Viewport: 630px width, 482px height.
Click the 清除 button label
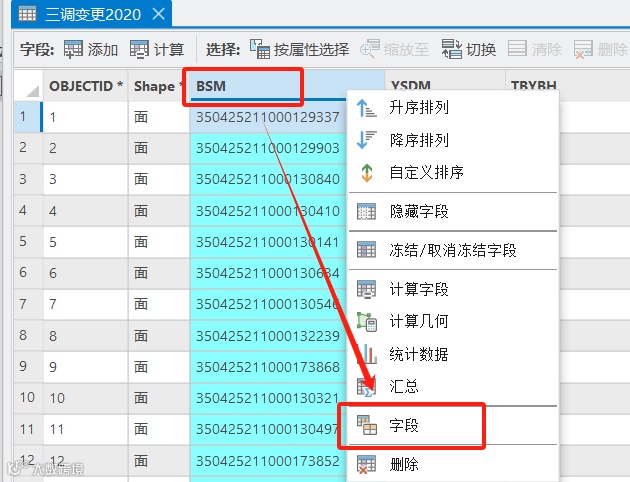[546, 50]
